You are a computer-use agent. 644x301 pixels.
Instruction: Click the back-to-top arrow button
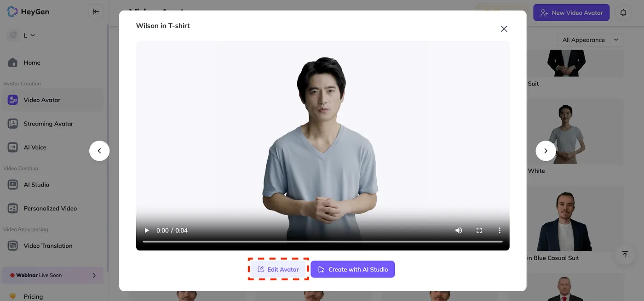[625, 254]
